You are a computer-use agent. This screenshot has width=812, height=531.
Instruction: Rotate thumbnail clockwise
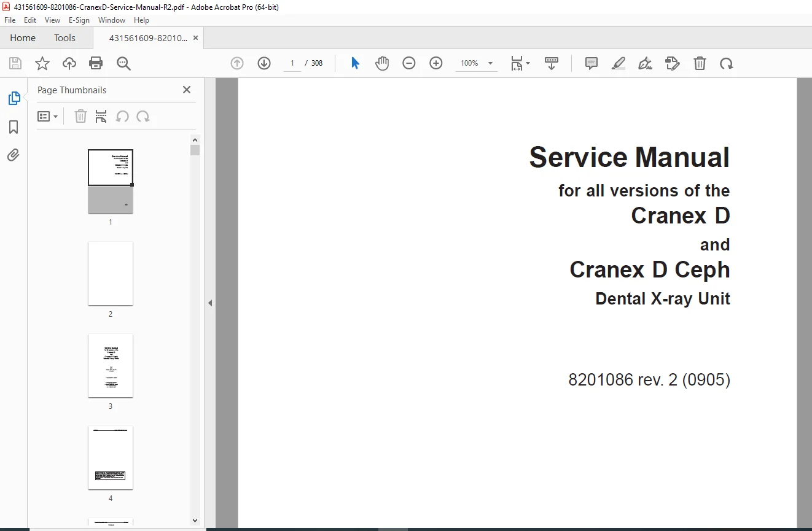pyautogui.click(x=143, y=117)
